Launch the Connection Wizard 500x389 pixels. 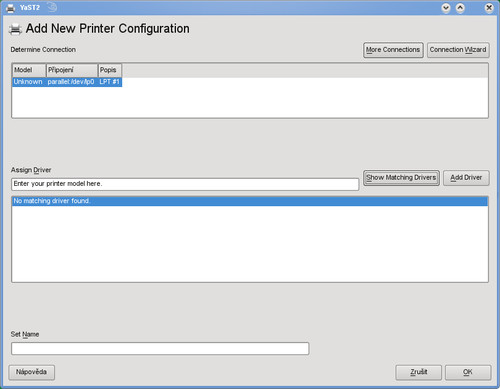click(458, 50)
